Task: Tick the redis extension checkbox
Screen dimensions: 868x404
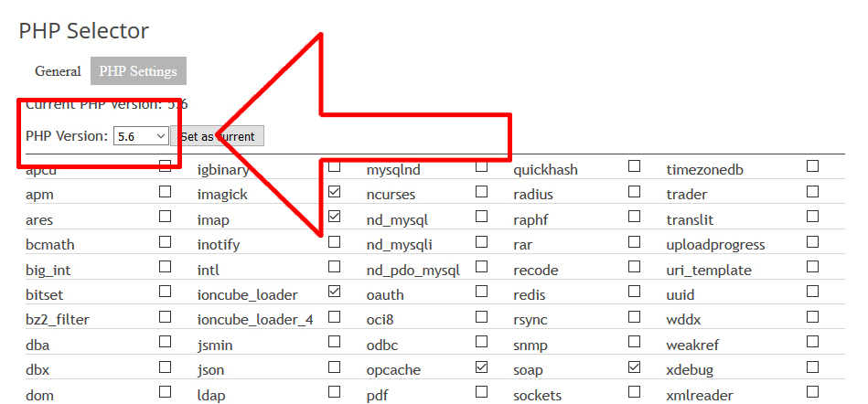Action: (x=634, y=292)
